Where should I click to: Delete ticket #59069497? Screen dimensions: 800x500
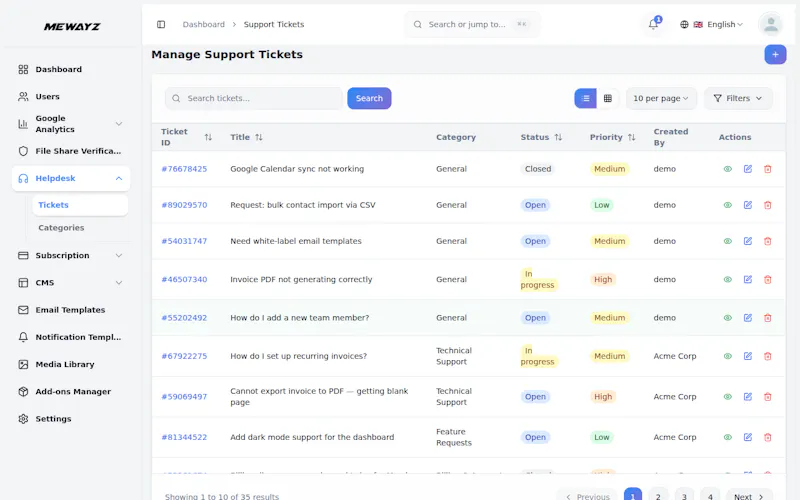pos(767,397)
